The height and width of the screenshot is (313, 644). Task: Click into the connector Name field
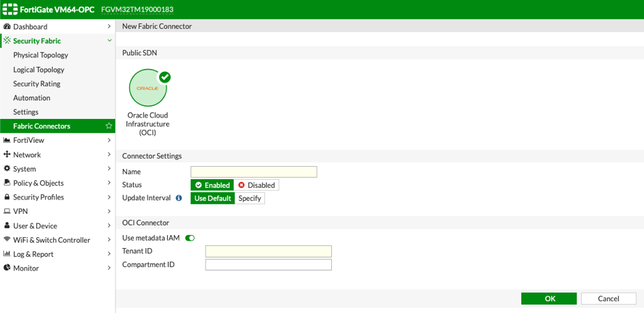[x=254, y=172]
